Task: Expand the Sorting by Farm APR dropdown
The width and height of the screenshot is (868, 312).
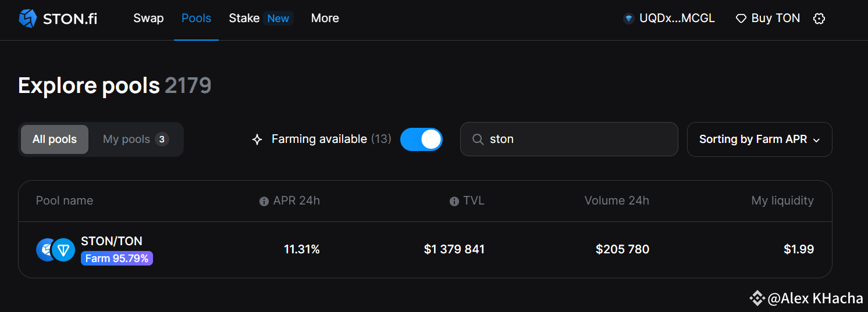Action: point(759,139)
